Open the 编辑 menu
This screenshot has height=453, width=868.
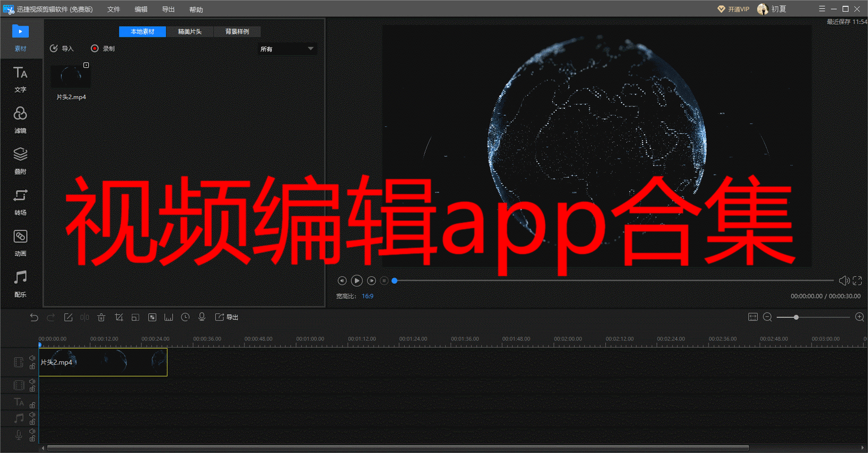click(141, 10)
